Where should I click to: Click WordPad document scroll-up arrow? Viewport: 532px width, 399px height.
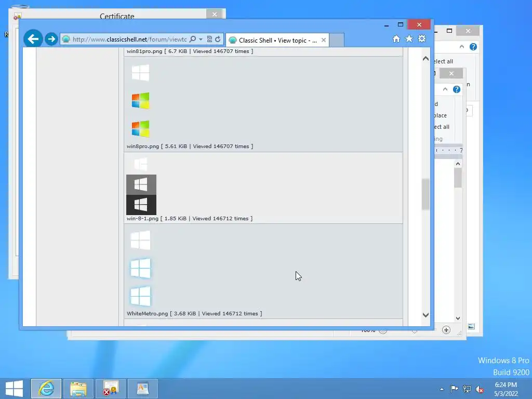point(458,164)
